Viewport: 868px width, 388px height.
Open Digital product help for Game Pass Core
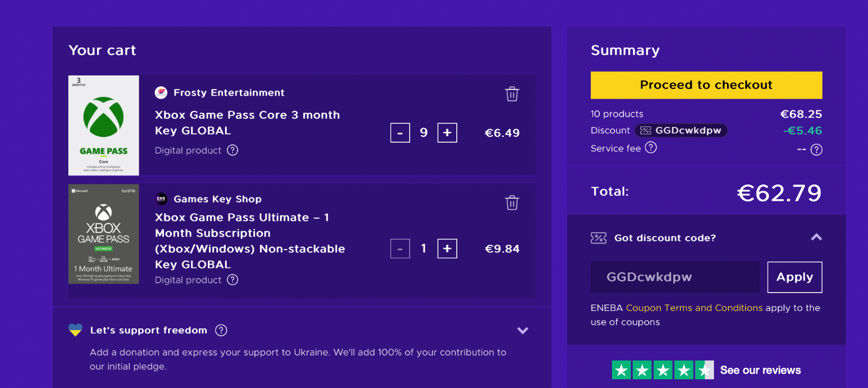point(233,150)
